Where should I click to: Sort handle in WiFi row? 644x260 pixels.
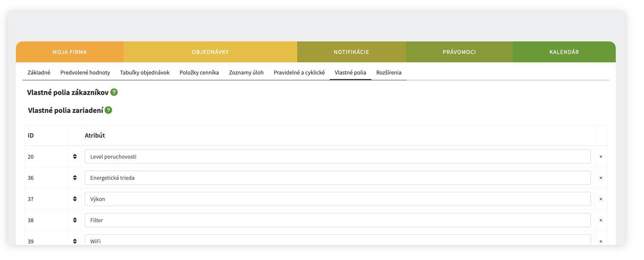tap(75, 241)
